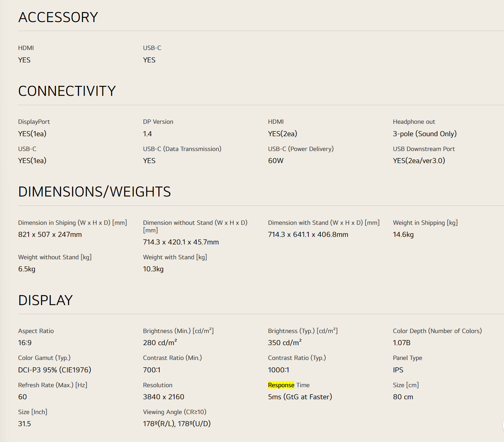Select the "Headphone out" label
504x442 pixels.
pos(414,122)
